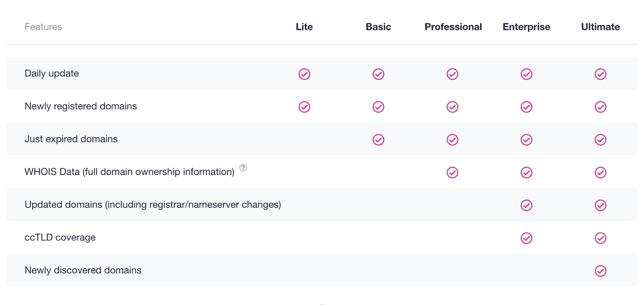
Task: Click the Ultimate checkmark for Daily update
Action: point(601,74)
